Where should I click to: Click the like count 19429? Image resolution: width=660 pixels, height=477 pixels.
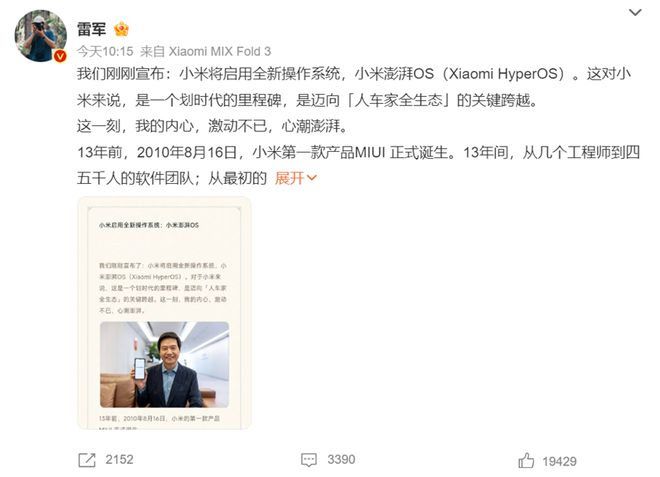559,461
